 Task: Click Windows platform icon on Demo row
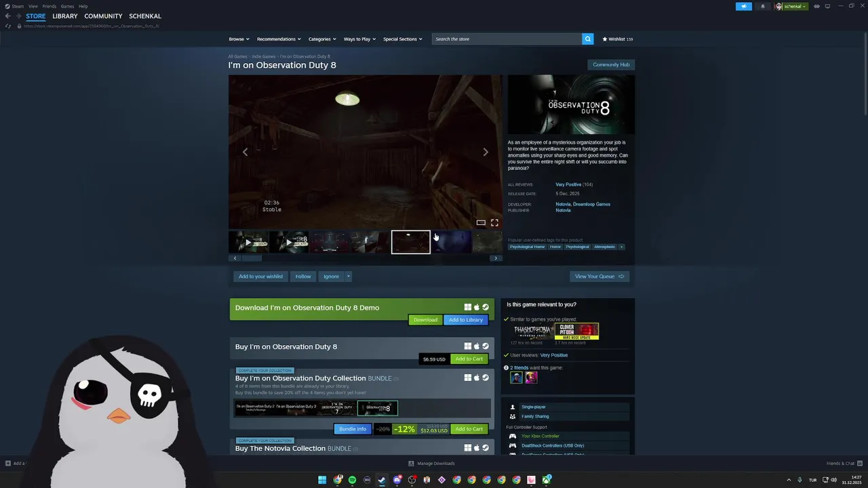click(468, 307)
